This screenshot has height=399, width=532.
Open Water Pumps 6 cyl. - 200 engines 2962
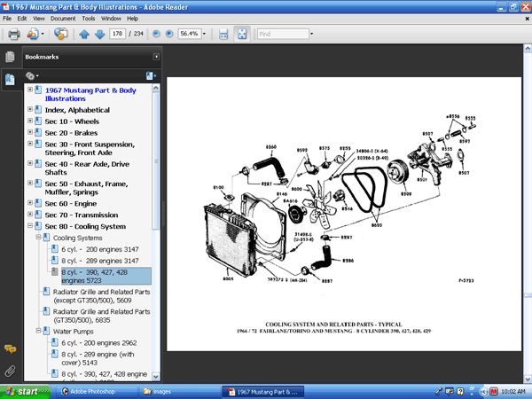99,343
